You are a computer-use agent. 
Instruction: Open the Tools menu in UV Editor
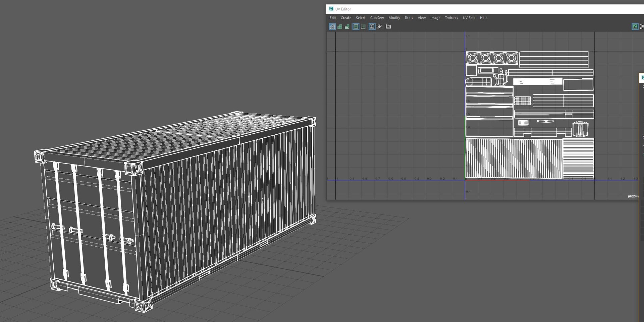pos(409,18)
